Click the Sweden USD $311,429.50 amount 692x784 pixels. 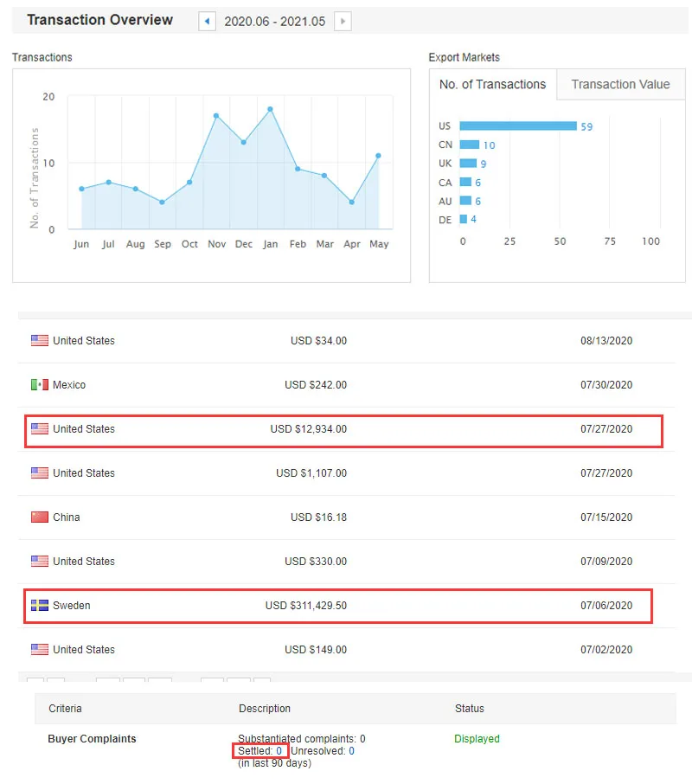point(305,606)
